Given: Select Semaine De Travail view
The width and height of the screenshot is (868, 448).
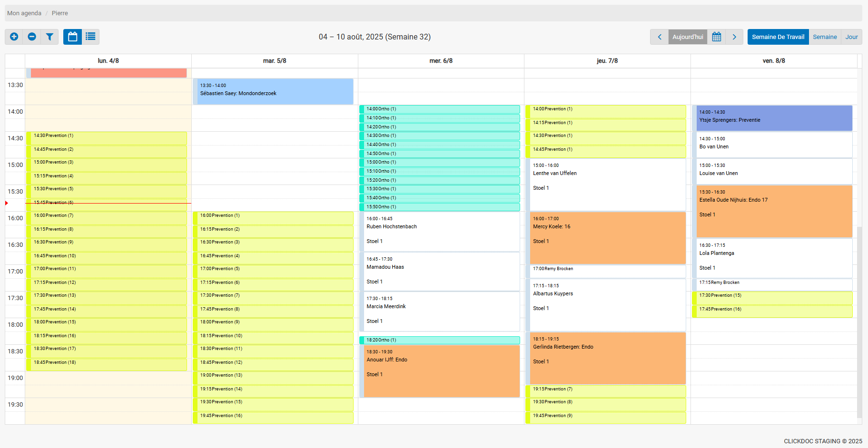Looking at the screenshot, I should click(778, 37).
